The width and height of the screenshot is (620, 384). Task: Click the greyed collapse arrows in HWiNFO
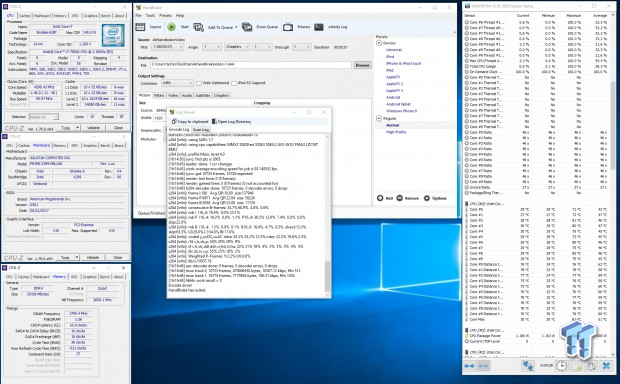[x=483, y=366]
